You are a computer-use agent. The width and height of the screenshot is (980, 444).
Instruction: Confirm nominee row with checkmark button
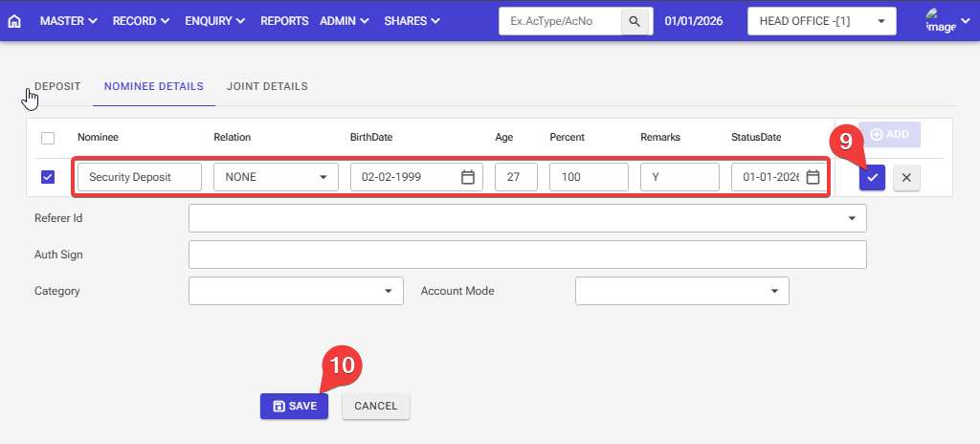872,177
